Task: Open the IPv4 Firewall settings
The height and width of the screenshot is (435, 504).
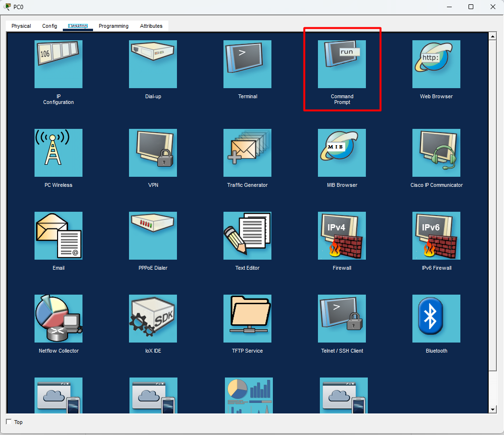Action: [342, 236]
